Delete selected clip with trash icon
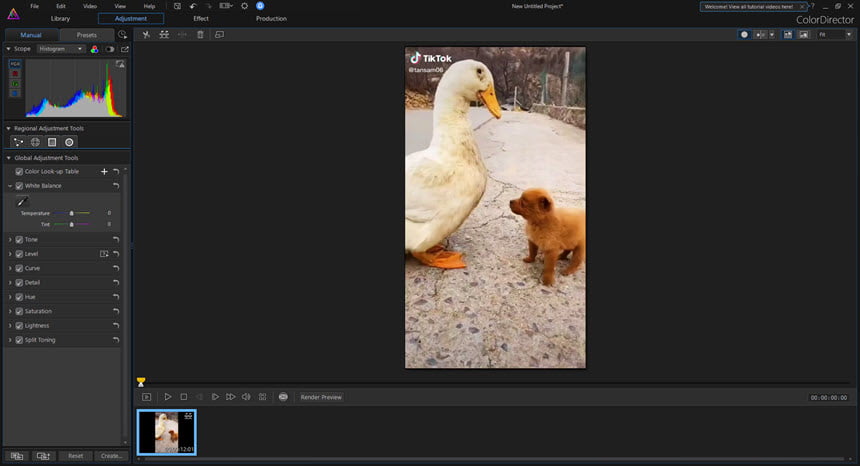 (x=200, y=35)
